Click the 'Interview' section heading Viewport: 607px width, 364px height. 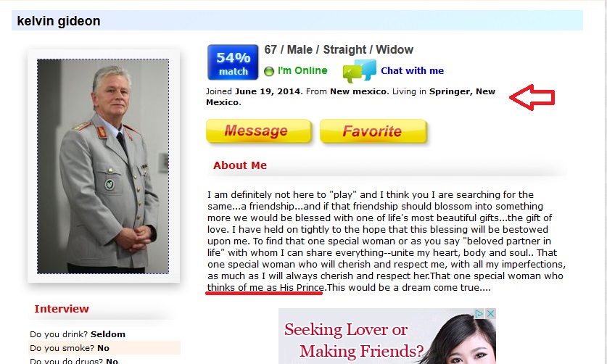click(x=62, y=309)
